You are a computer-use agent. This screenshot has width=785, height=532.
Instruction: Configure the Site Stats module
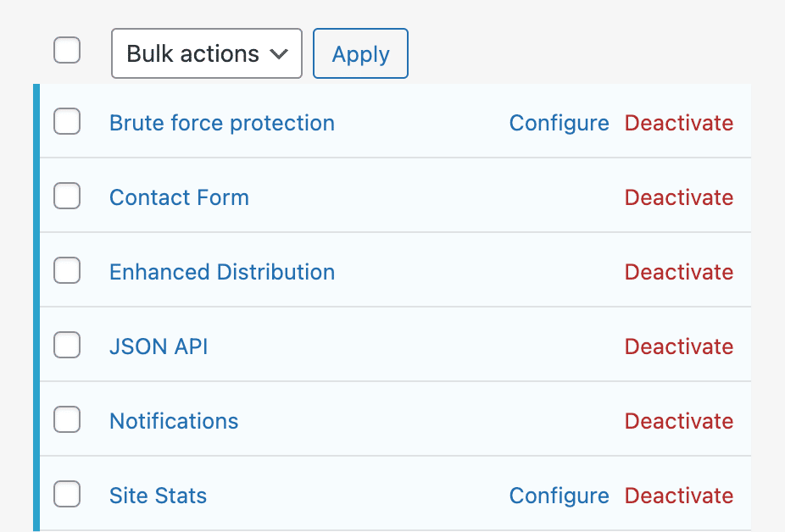tap(559, 496)
